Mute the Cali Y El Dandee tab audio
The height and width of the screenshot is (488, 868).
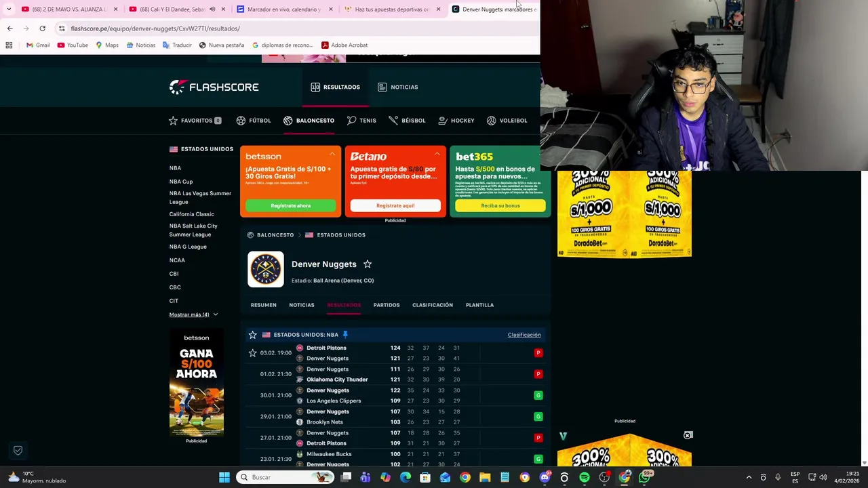coord(212,9)
